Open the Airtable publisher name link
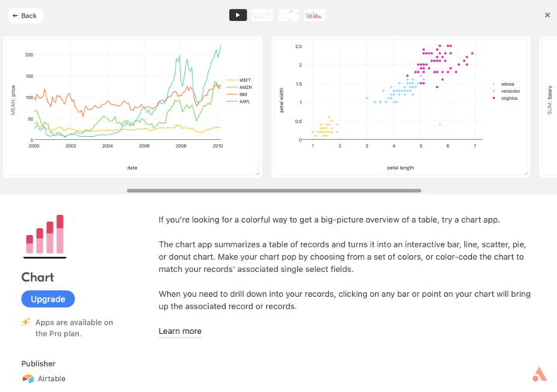 [x=52, y=379]
